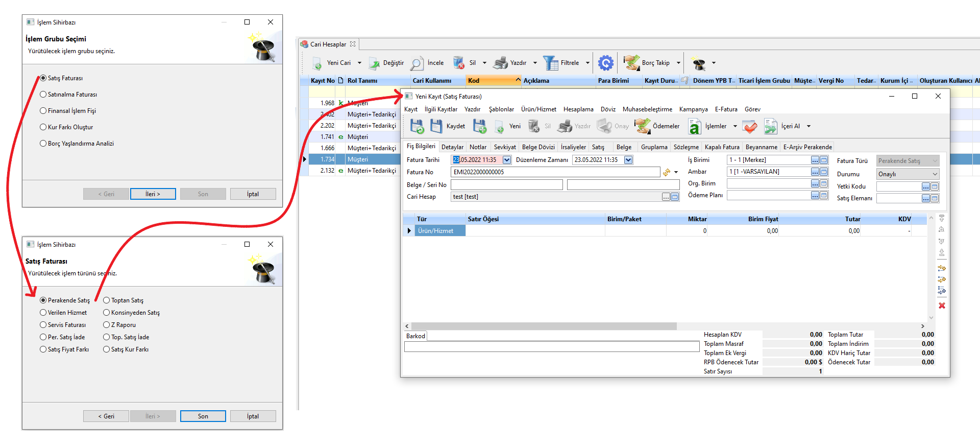Viewport: 980px width, 446px height.
Task: Click the red checkmark icon in invoice toolbar
Action: coord(750,126)
